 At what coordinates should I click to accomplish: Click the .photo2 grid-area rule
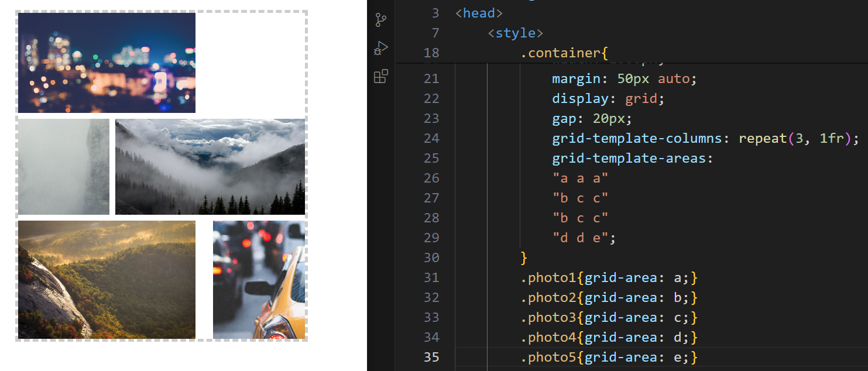[609, 297]
